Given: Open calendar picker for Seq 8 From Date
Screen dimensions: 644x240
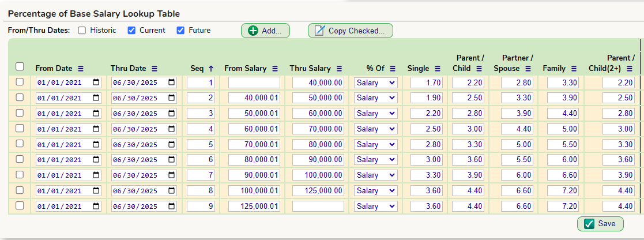Looking at the screenshot, I should [x=96, y=191].
